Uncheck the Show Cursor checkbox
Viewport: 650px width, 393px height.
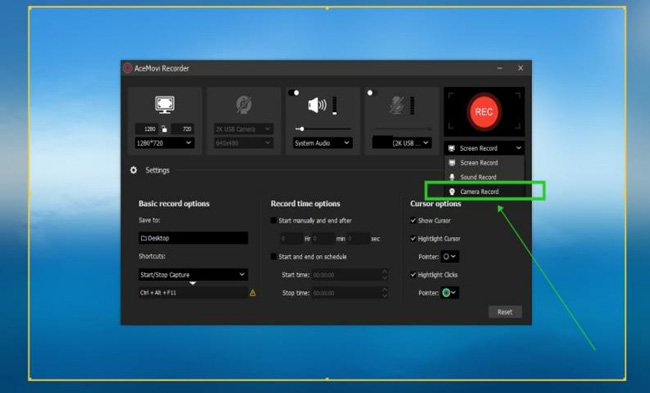coord(413,221)
